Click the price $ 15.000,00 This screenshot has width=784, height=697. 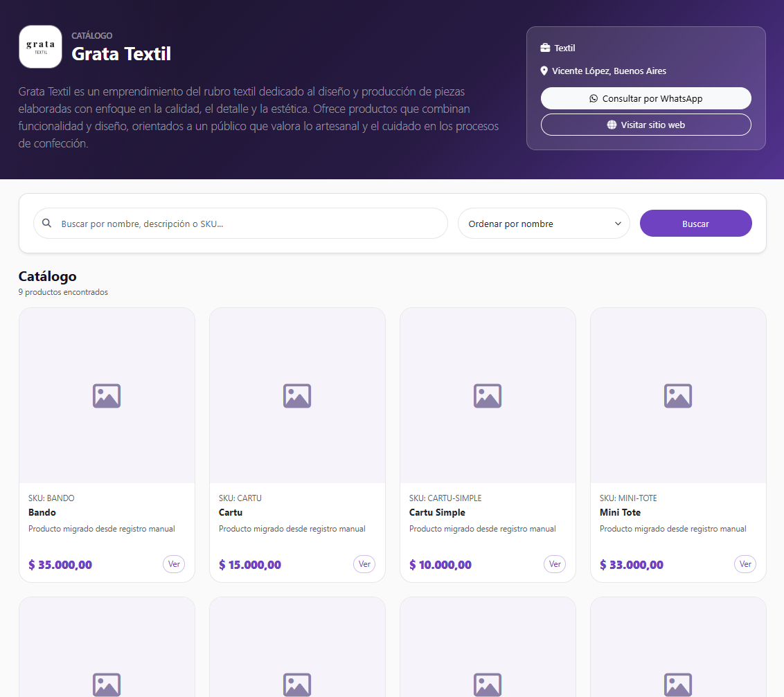tap(250, 565)
